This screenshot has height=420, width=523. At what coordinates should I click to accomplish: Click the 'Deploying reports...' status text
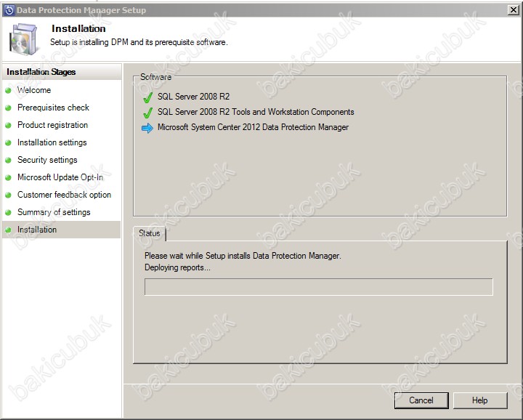(177, 267)
